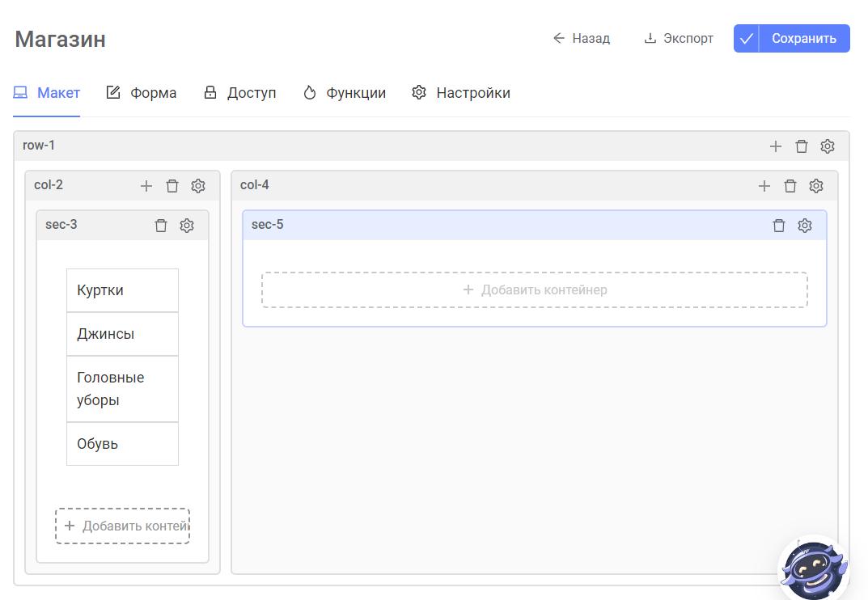The image size is (868, 600).
Task: Delete row-1 with trash icon
Action: pos(802,146)
